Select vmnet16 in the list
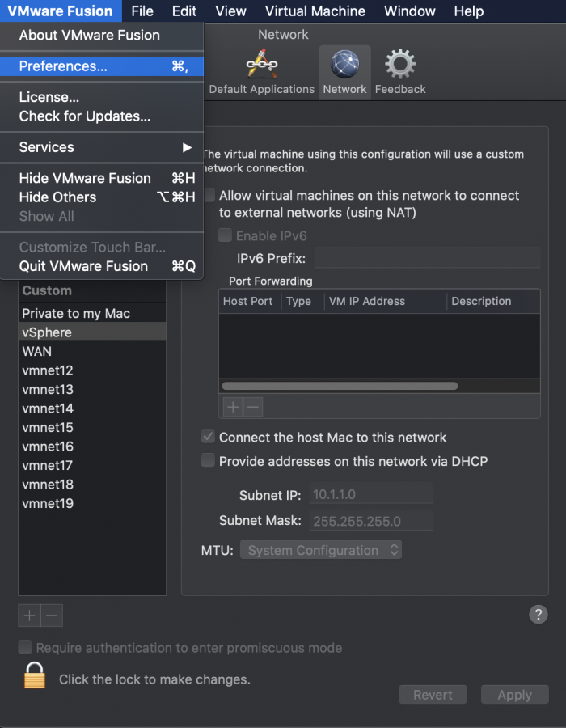The image size is (566, 728). tap(92, 447)
